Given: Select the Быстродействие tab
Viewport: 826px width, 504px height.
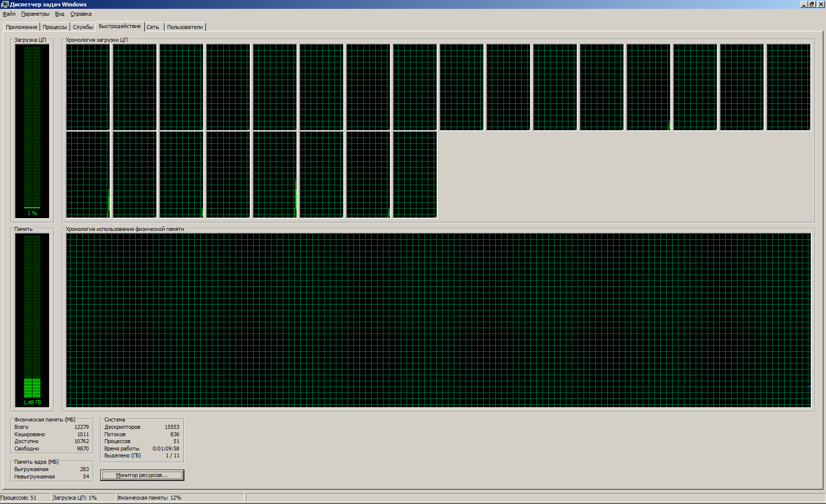Looking at the screenshot, I should [119, 27].
